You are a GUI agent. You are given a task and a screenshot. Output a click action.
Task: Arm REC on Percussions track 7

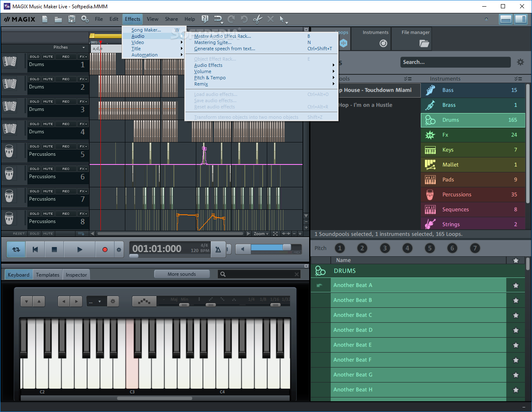tap(66, 191)
